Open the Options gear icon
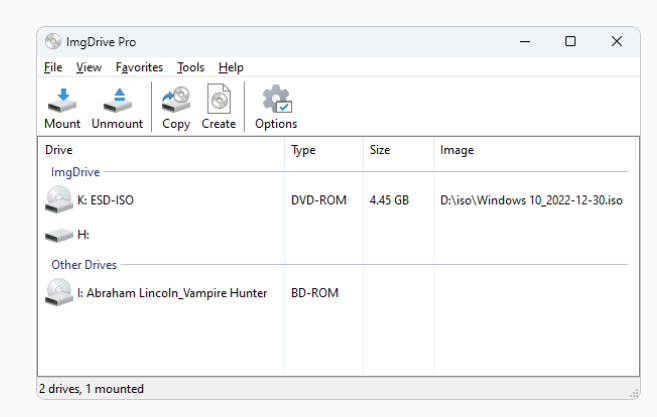The image size is (657, 417). click(277, 99)
